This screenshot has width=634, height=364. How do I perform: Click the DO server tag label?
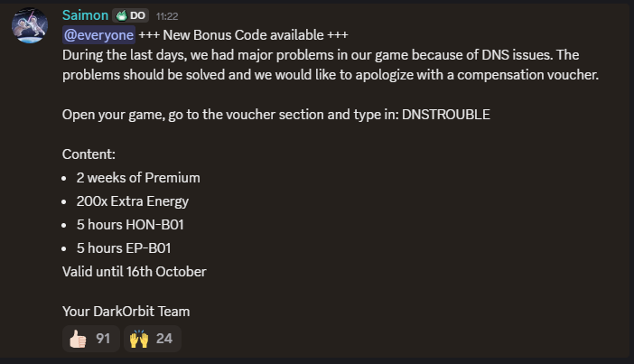pyautogui.click(x=138, y=16)
